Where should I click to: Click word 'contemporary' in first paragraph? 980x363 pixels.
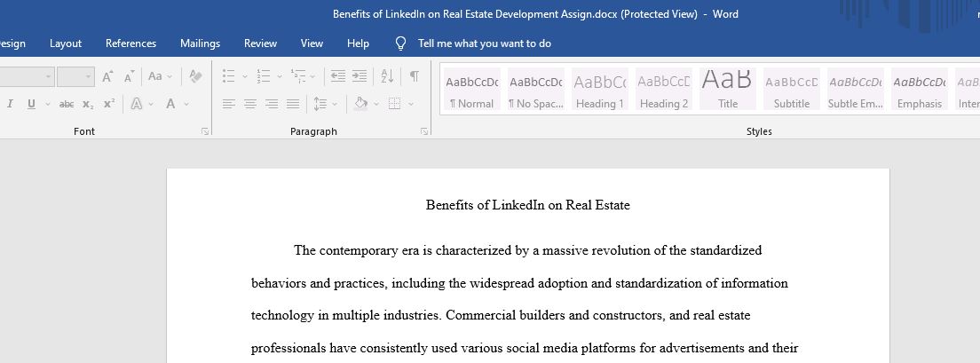click(x=359, y=251)
